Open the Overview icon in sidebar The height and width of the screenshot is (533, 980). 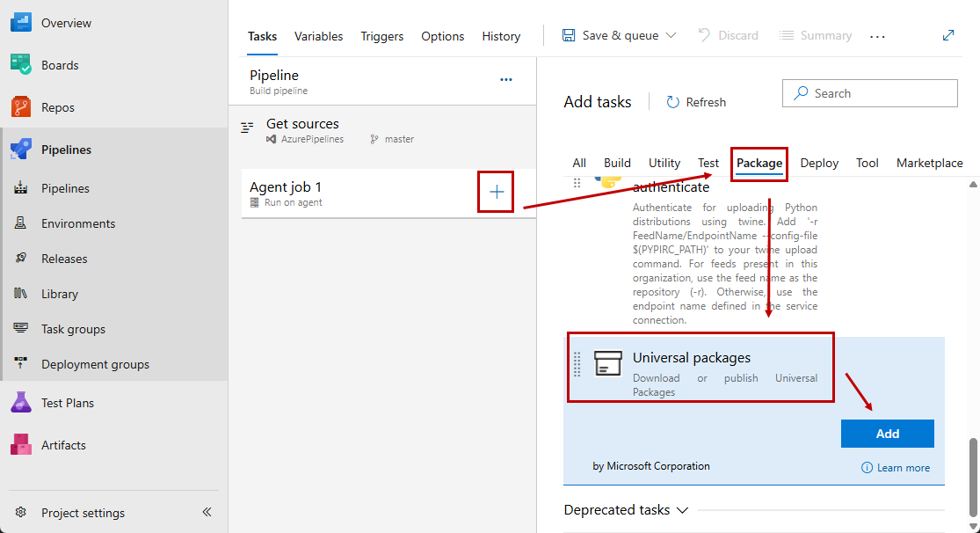20,23
